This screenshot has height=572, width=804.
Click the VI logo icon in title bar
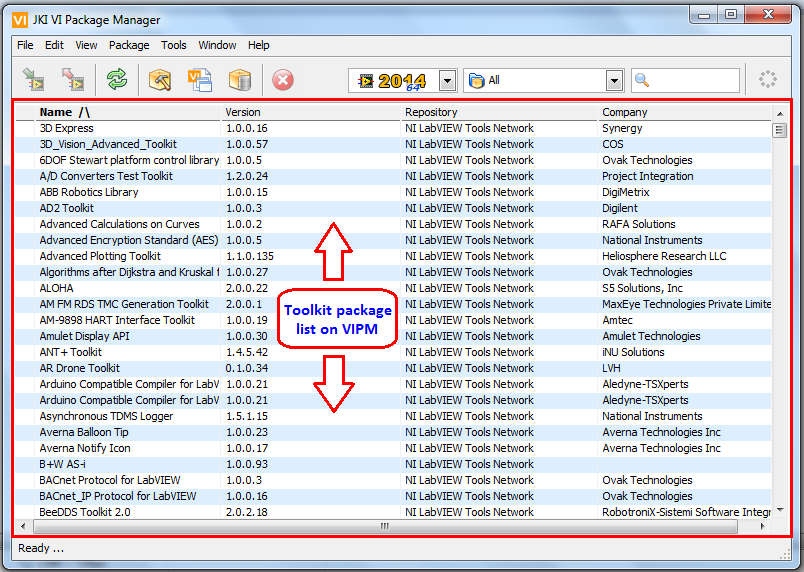pyautogui.click(x=19, y=20)
